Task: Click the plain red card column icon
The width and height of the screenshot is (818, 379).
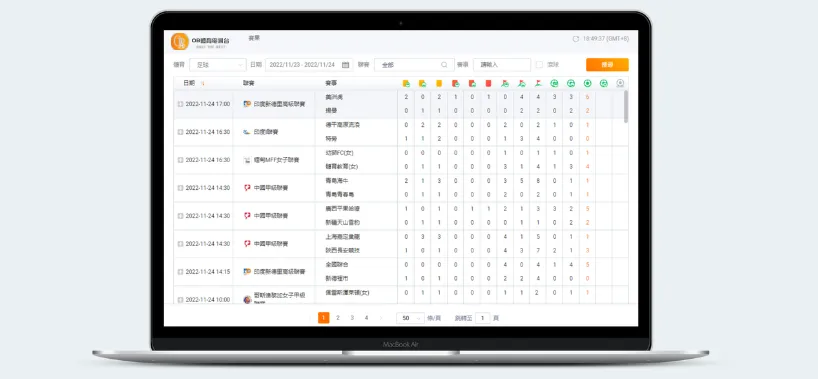Action: click(489, 83)
